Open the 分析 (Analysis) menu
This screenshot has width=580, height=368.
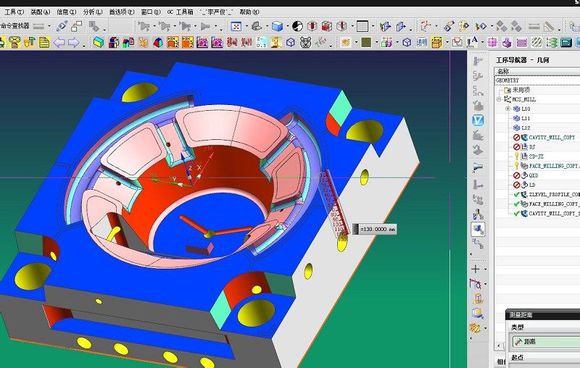92,12
